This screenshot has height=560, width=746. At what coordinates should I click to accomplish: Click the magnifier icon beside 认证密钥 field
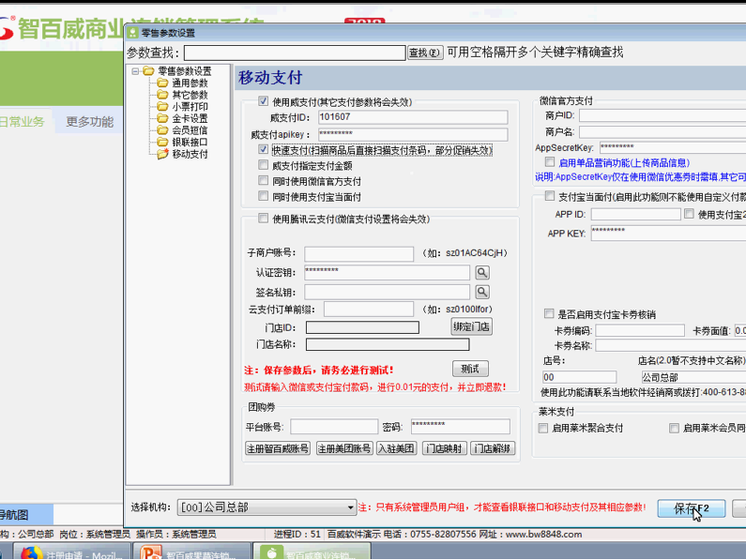[481, 273]
